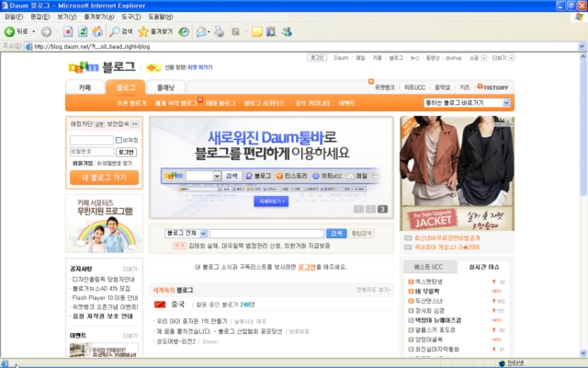Click the blue 검색 button beside blog search field
The height and width of the screenshot is (368, 588).
coord(336,233)
